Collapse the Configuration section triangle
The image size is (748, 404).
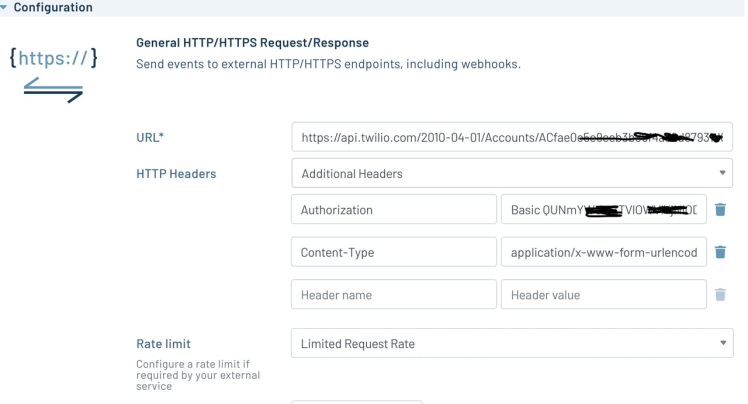[x=6, y=7]
